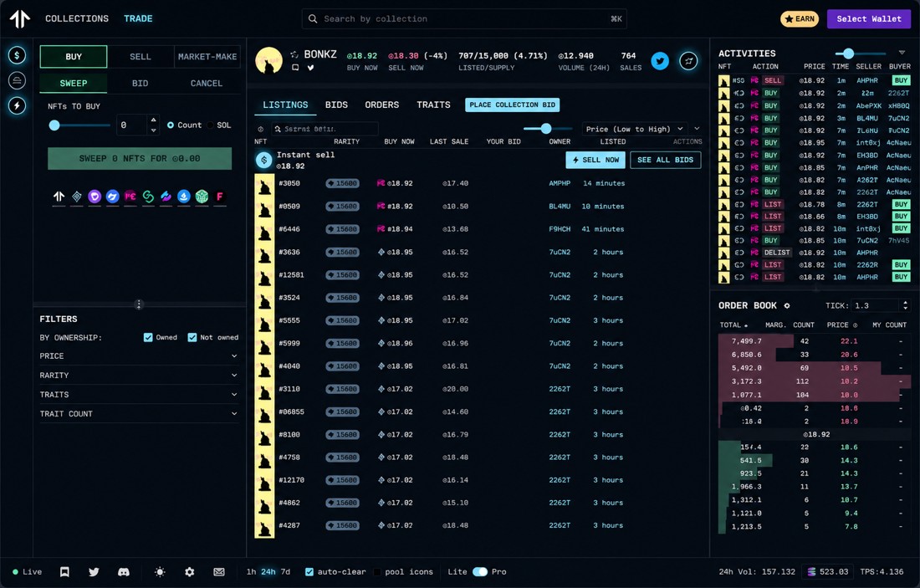The width and height of the screenshot is (920, 588).
Task: Uncheck the Owned ownership filter
Action: [x=148, y=337]
